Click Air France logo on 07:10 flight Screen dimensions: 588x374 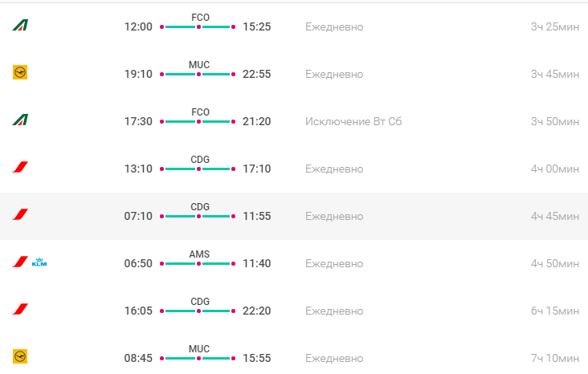point(20,215)
